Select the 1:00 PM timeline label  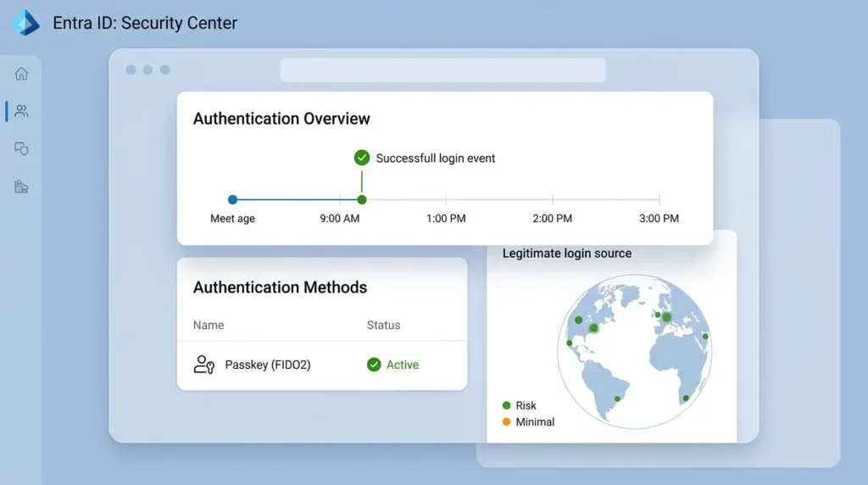click(x=446, y=219)
